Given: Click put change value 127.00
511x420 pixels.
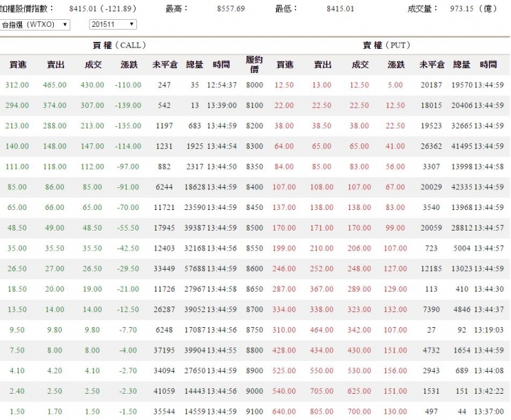Looking at the screenshot, I should point(395,269).
